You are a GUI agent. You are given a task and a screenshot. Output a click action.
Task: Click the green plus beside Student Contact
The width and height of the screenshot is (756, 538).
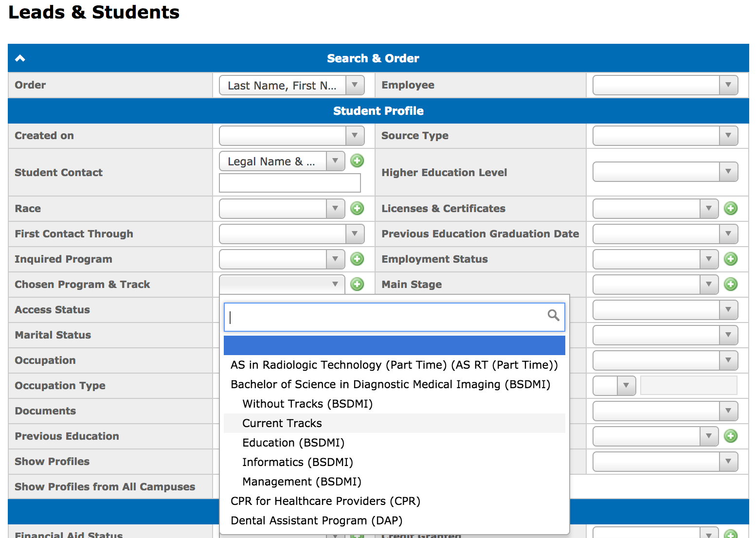click(357, 161)
